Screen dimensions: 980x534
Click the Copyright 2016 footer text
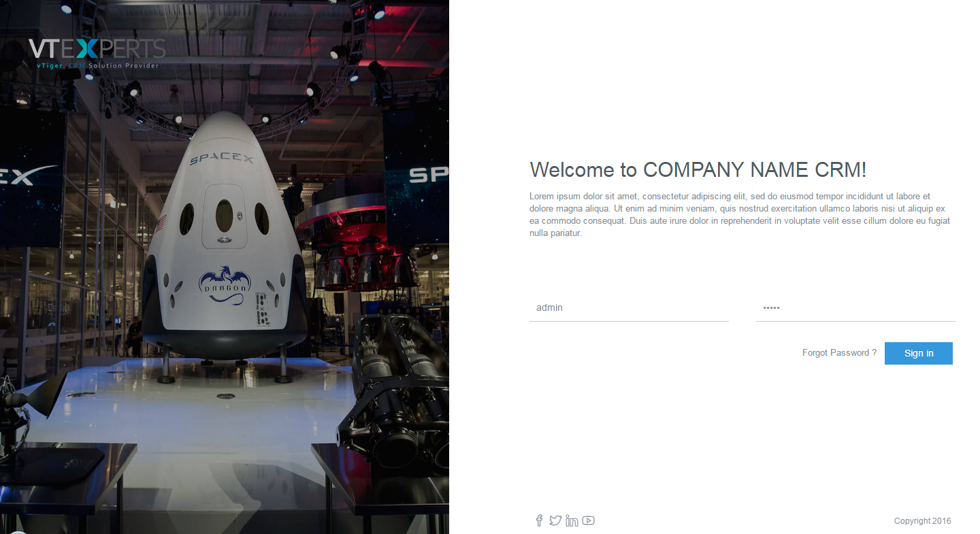923,521
